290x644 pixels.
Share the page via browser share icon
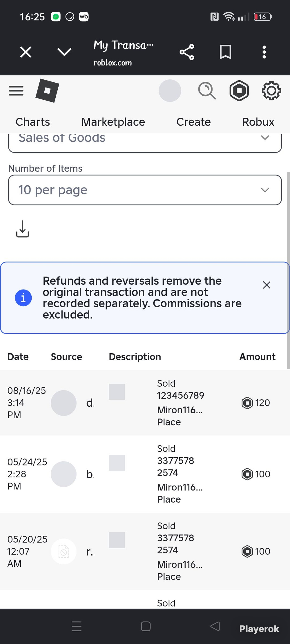click(187, 52)
